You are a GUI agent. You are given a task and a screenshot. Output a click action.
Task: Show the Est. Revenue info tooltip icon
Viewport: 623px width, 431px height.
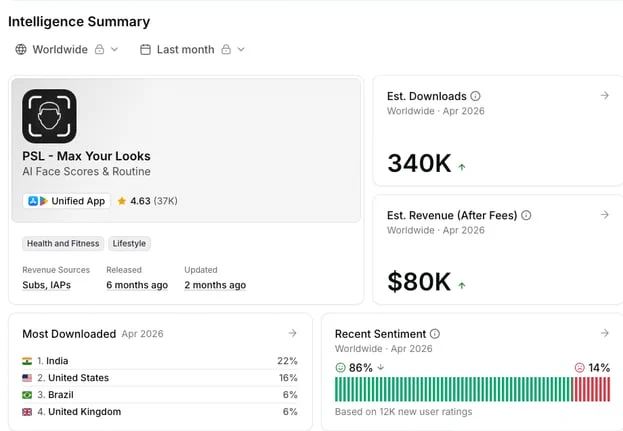[x=526, y=215]
